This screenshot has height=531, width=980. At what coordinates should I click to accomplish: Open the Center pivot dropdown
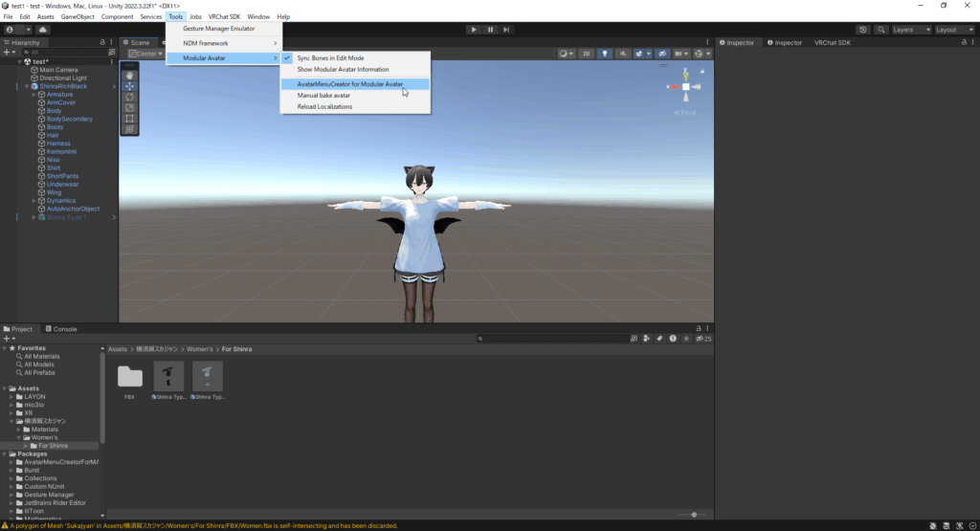point(145,54)
